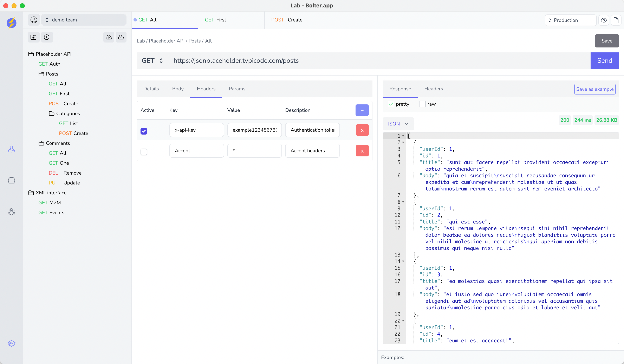Viewport: 624px width, 364px height.
Task: Collapse line 2 fold arrow in response
Action: click(403, 142)
